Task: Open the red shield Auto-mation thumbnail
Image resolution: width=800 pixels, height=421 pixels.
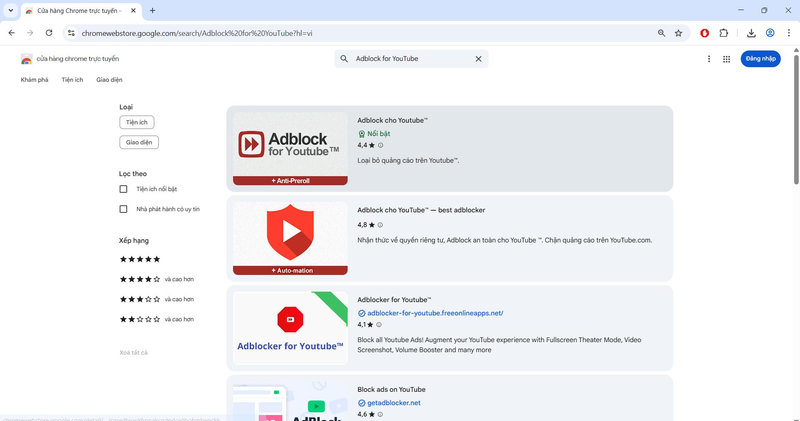Action: coord(290,238)
